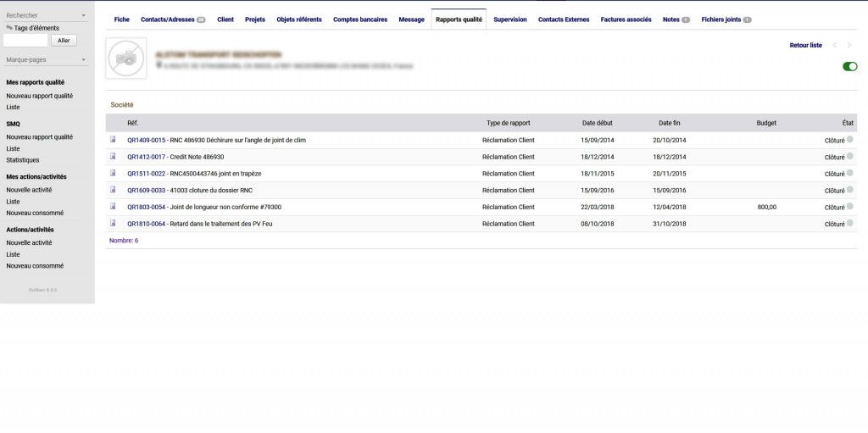Click the report icon beside QR1803-0054

112,207
